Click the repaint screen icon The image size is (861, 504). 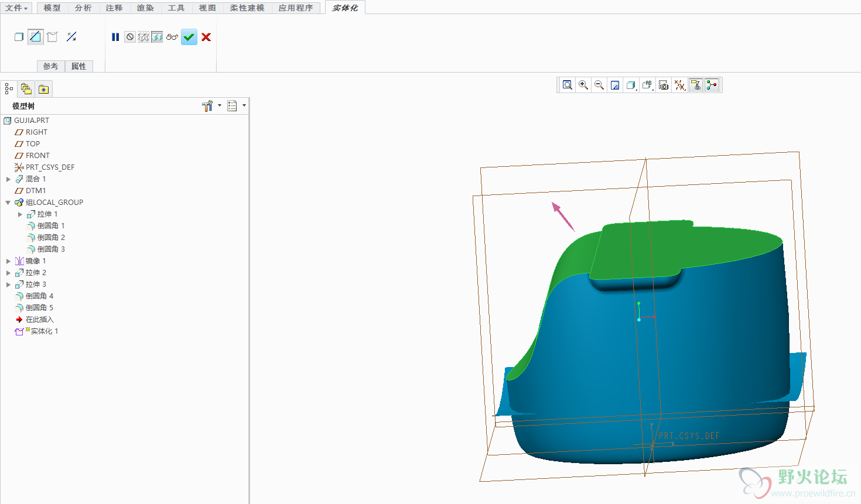pyautogui.click(x=615, y=85)
